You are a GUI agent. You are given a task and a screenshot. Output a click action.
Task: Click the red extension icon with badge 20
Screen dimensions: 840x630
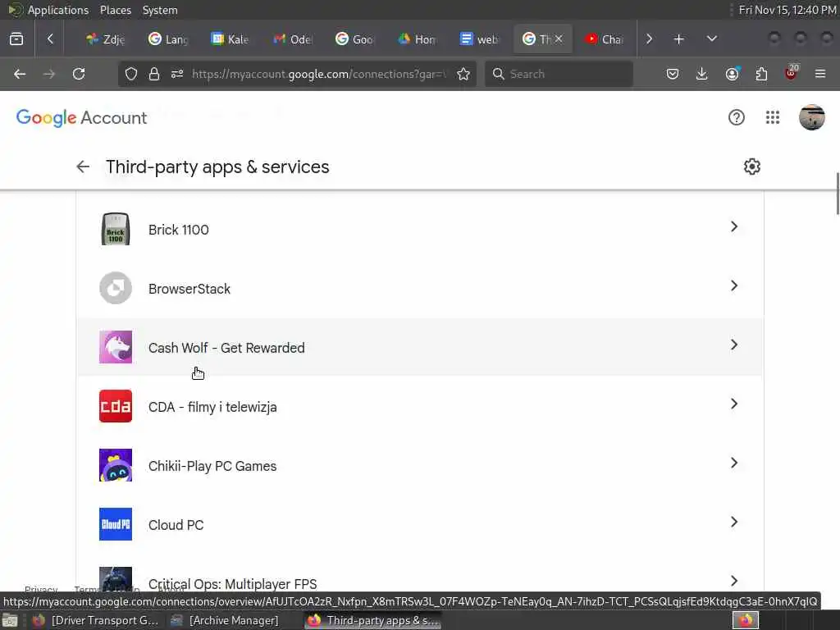[792, 73]
